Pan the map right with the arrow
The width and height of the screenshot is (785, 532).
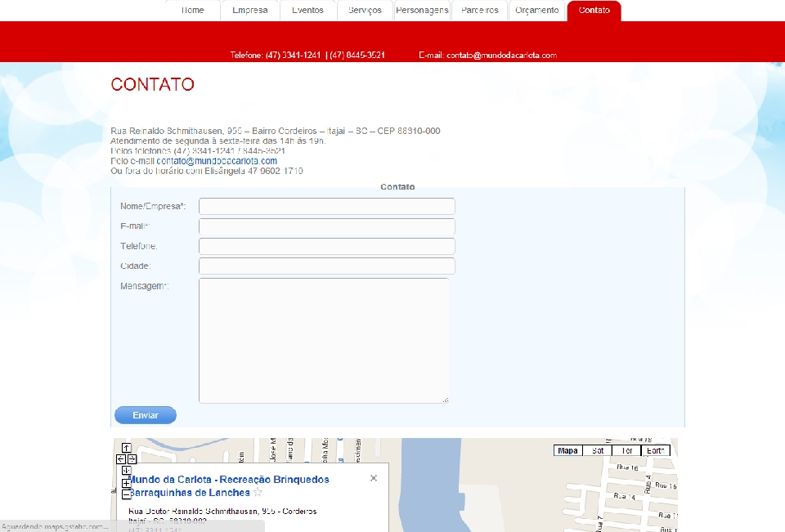pyautogui.click(x=132, y=459)
